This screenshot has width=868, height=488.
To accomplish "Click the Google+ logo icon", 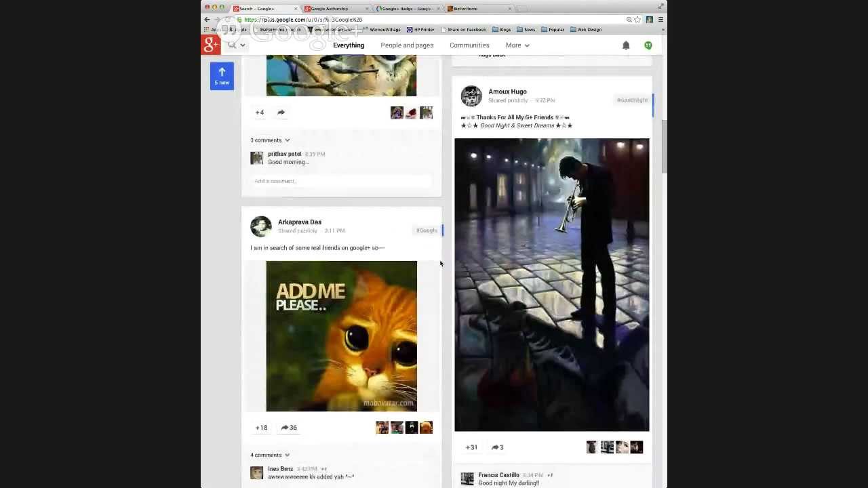I will coord(211,45).
